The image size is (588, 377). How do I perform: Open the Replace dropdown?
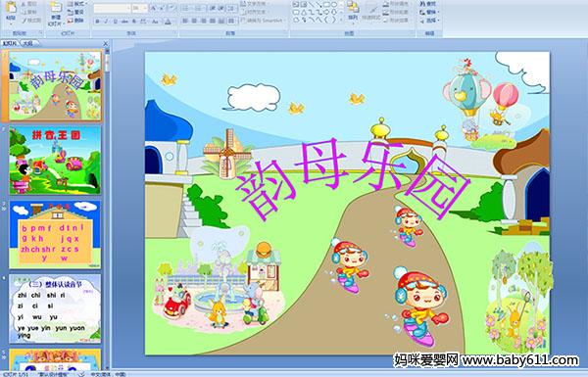[430, 12]
